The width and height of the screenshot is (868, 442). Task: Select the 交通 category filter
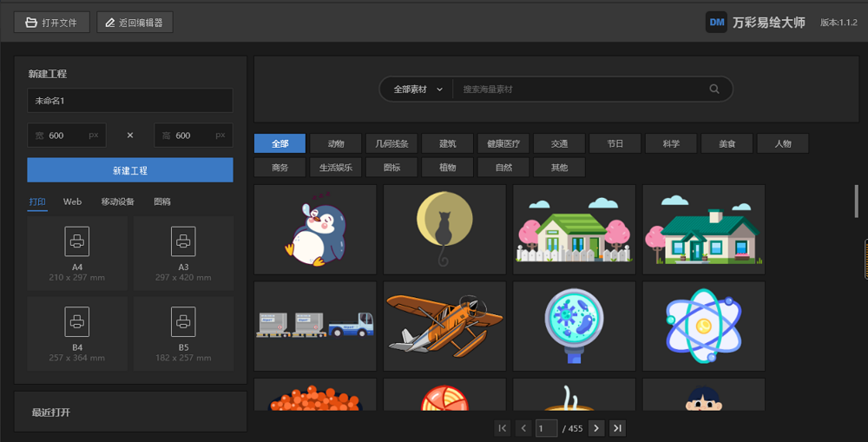click(559, 143)
